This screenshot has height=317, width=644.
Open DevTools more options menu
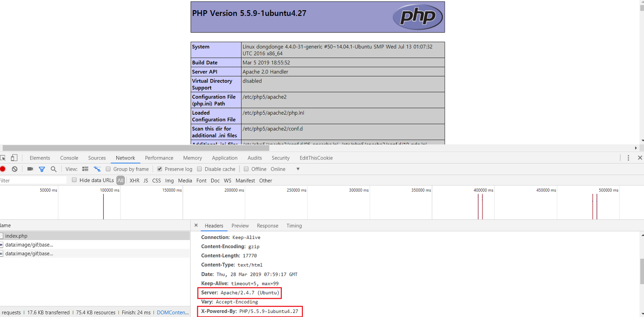tap(628, 158)
